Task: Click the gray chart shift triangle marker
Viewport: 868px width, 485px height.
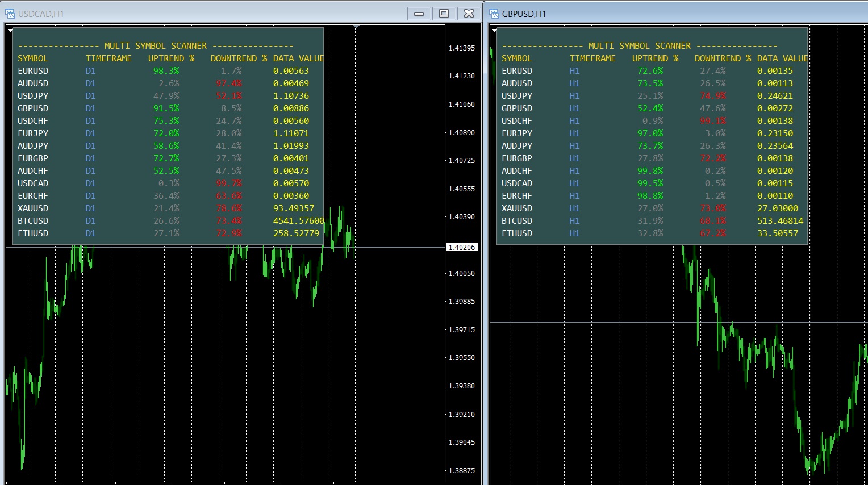Action: tap(356, 27)
